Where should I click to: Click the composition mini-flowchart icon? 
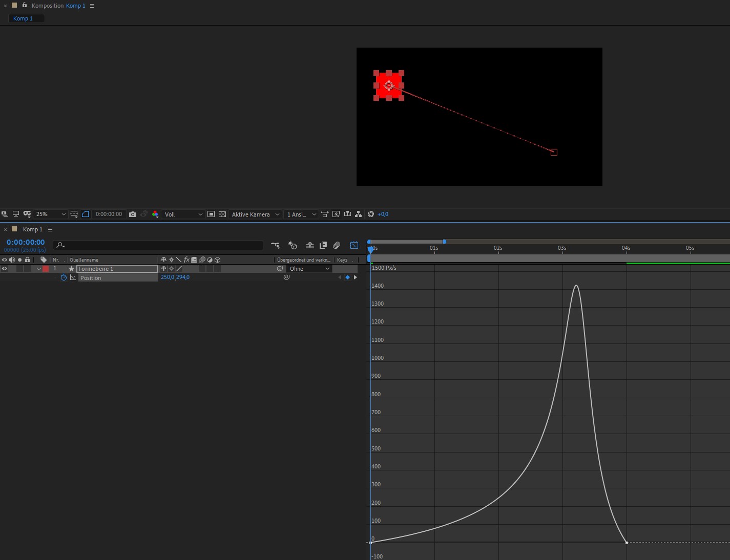tap(275, 245)
